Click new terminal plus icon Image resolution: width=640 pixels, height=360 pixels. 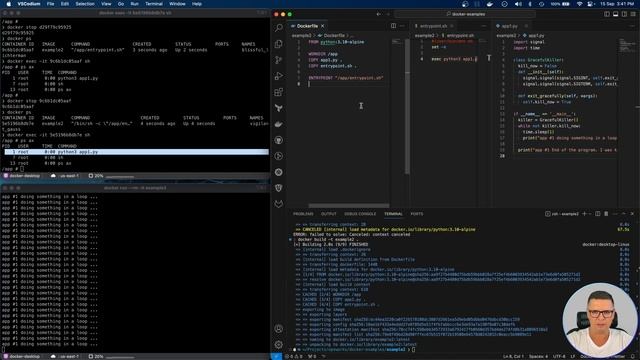pyautogui.click(x=584, y=213)
